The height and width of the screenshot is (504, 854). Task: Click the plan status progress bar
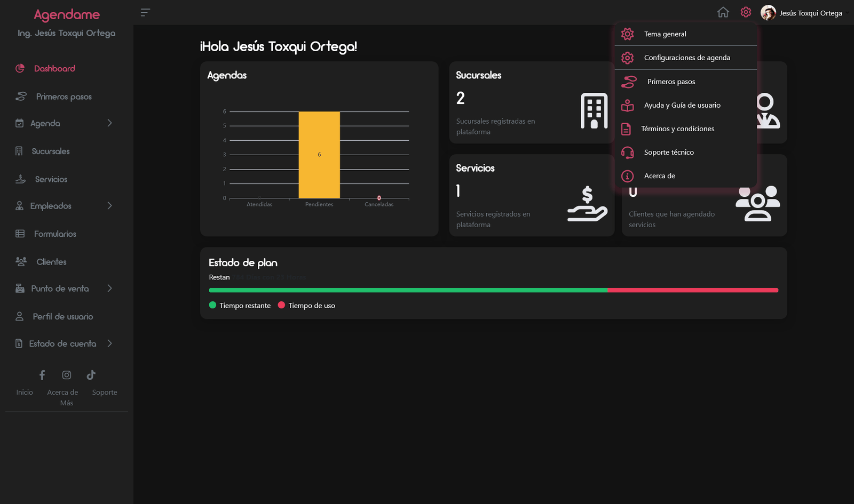(493, 290)
